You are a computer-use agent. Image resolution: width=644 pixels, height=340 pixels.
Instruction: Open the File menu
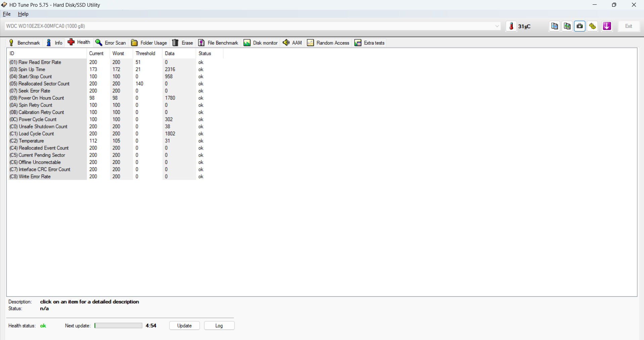7,14
